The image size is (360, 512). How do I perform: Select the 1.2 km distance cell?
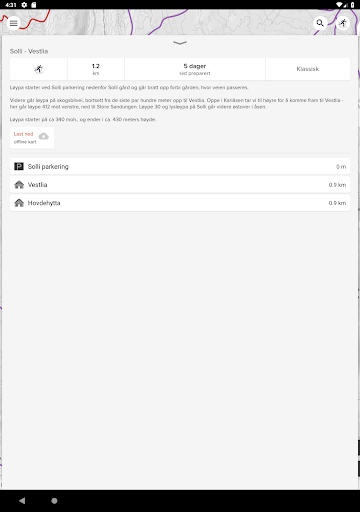point(96,69)
